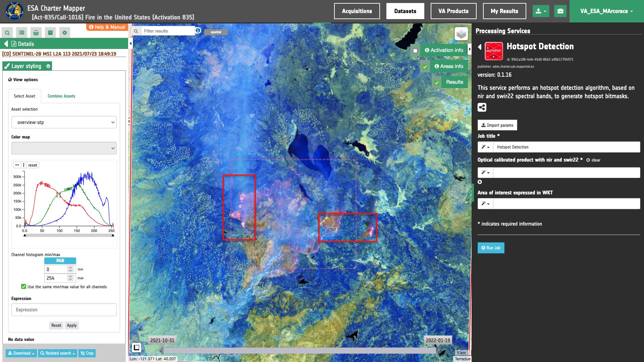Viewport: 644px width, 362px height.
Task: Collapse the Layer styling section
Action: [48, 66]
